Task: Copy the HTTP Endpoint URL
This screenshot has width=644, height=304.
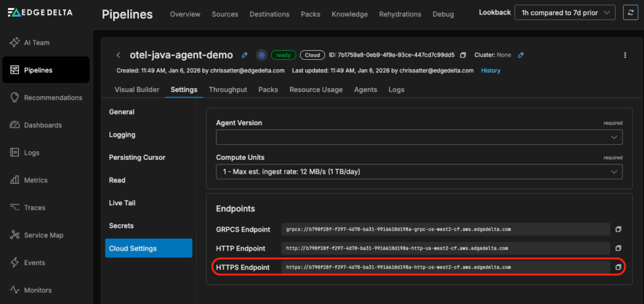Action: (x=618, y=248)
